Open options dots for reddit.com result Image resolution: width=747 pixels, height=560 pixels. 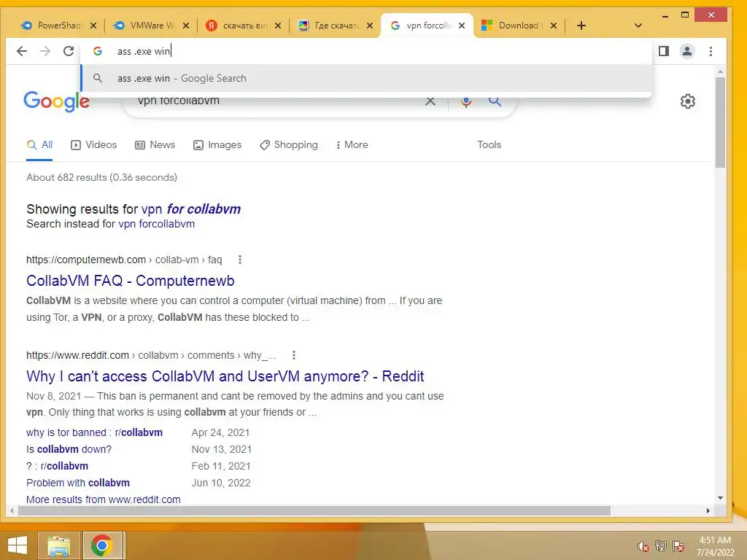point(294,355)
